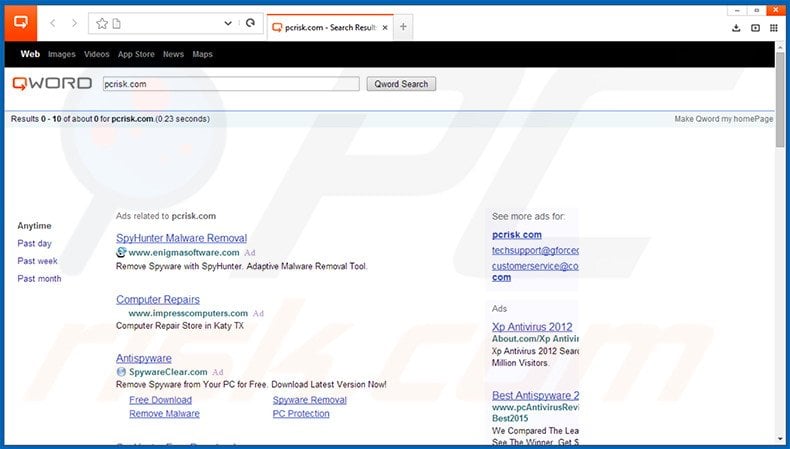Open the App Store category
This screenshot has width=790, height=449.
(x=136, y=54)
